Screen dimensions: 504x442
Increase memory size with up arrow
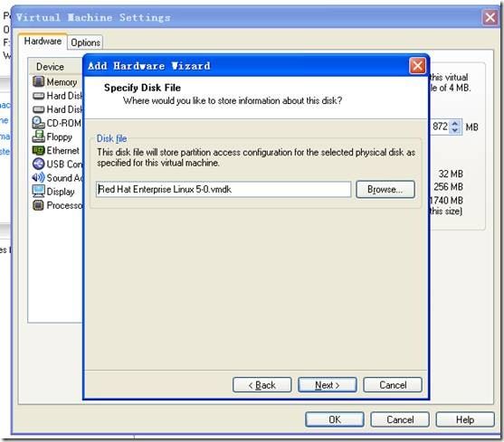coord(455,124)
